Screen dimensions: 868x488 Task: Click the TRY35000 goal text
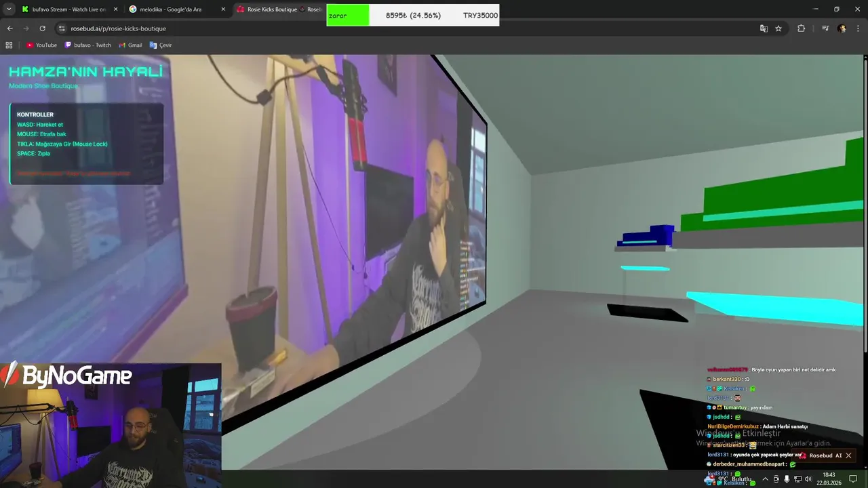click(480, 15)
